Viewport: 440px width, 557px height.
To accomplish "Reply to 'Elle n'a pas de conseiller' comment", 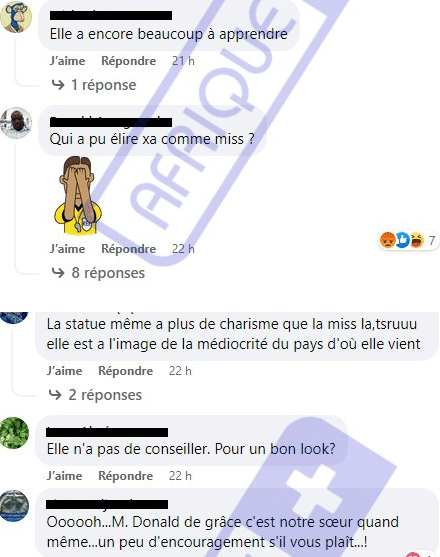I will point(126,476).
